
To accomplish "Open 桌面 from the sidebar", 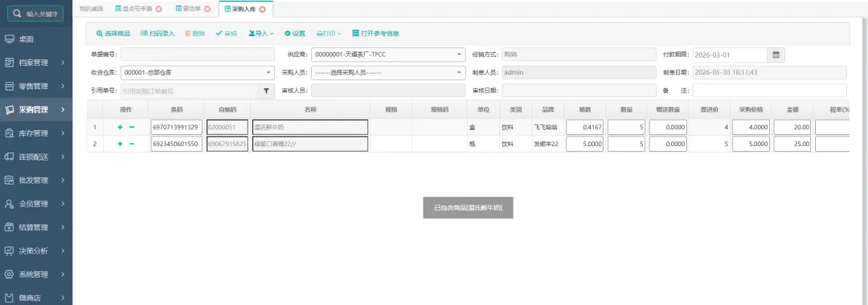I will 36,39.
